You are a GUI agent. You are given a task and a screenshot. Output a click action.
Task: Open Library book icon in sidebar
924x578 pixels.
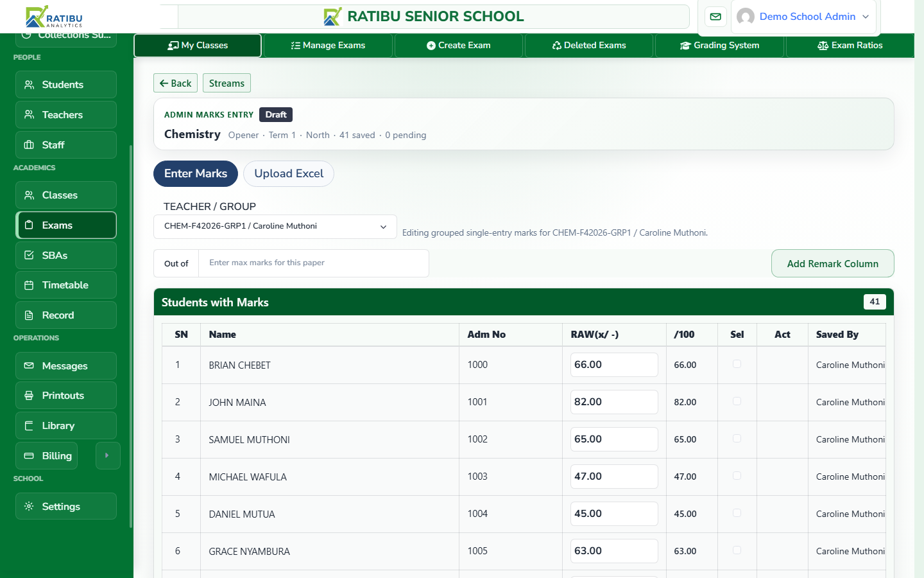click(x=29, y=426)
